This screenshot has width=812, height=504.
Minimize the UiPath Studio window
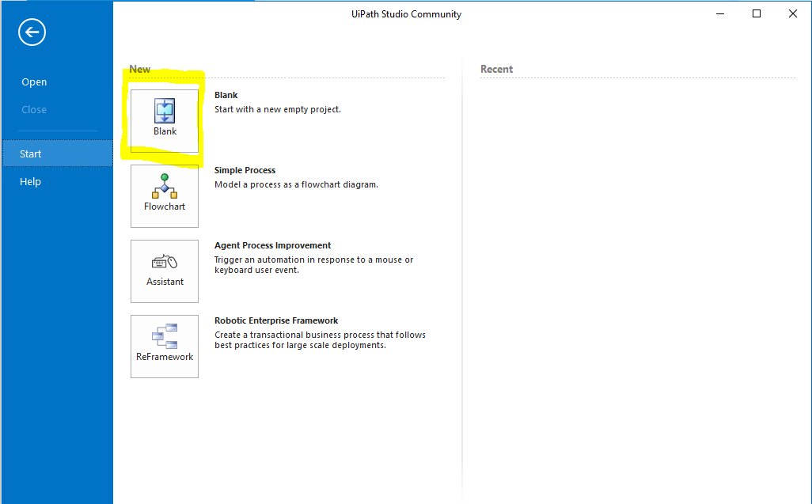click(x=720, y=14)
